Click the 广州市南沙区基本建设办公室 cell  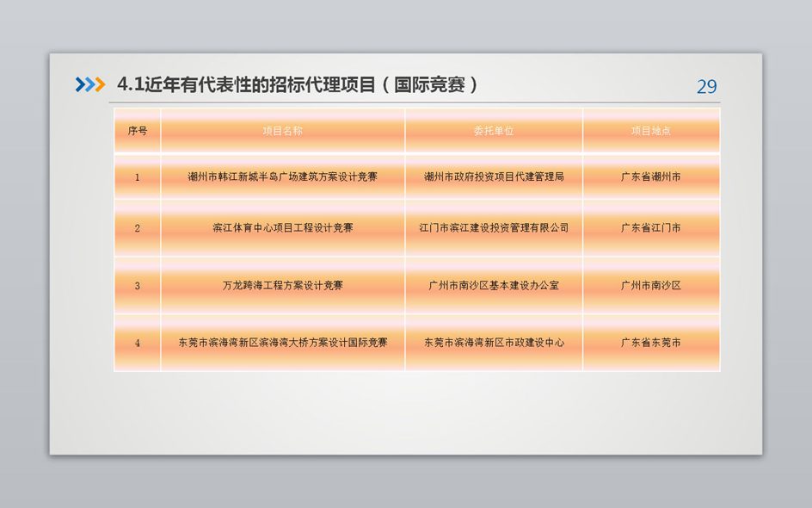point(494,285)
